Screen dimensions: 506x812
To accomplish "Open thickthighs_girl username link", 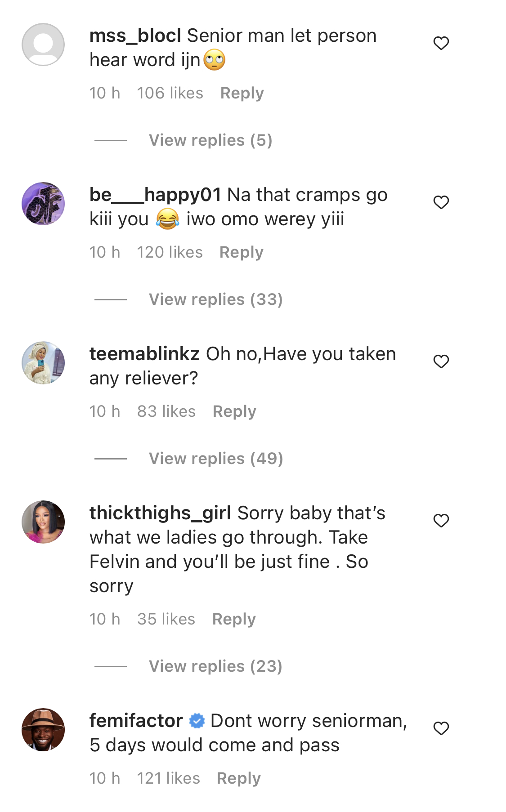I will point(160,513).
